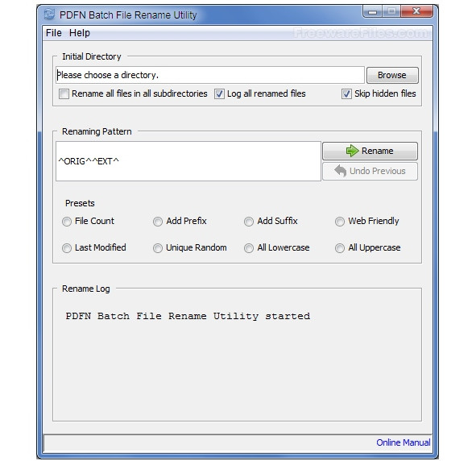This screenshot has width=476, height=461.
Task: Click the PDFN app icon in title bar
Action: [49, 15]
